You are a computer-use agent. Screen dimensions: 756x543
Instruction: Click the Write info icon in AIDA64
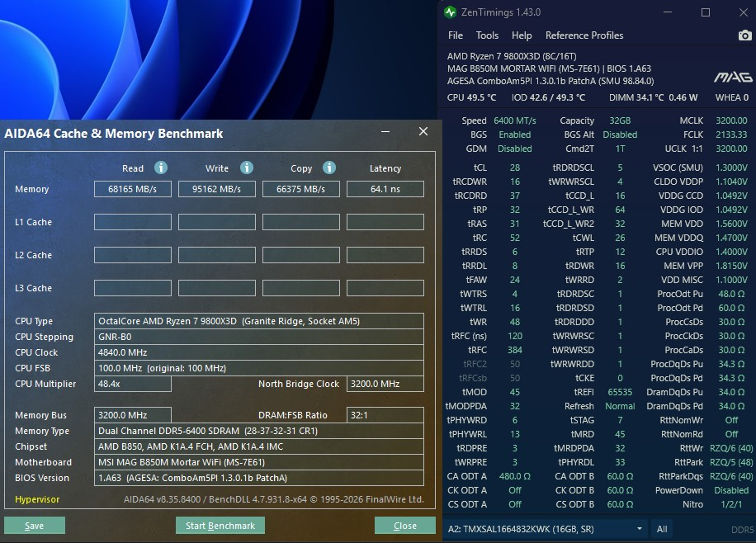247,168
